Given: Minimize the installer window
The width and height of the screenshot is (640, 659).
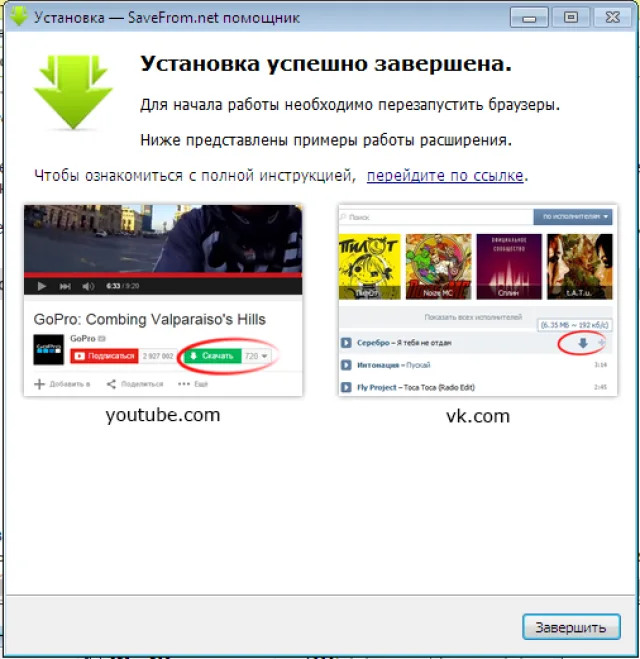Looking at the screenshot, I should [x=529, y=18].
